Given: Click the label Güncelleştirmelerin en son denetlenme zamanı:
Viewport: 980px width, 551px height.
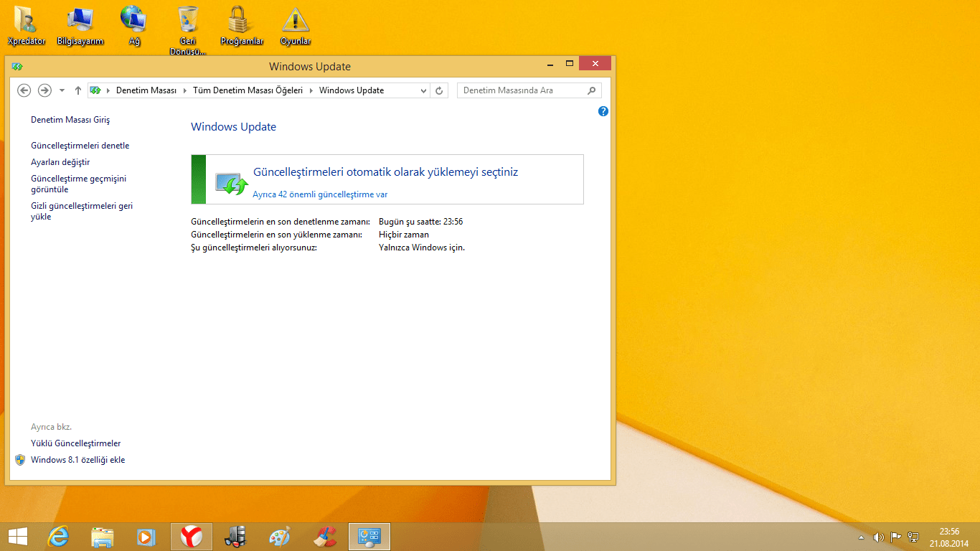Looking at the screenshot, I should pyautogui.click(x=281, y=222).
